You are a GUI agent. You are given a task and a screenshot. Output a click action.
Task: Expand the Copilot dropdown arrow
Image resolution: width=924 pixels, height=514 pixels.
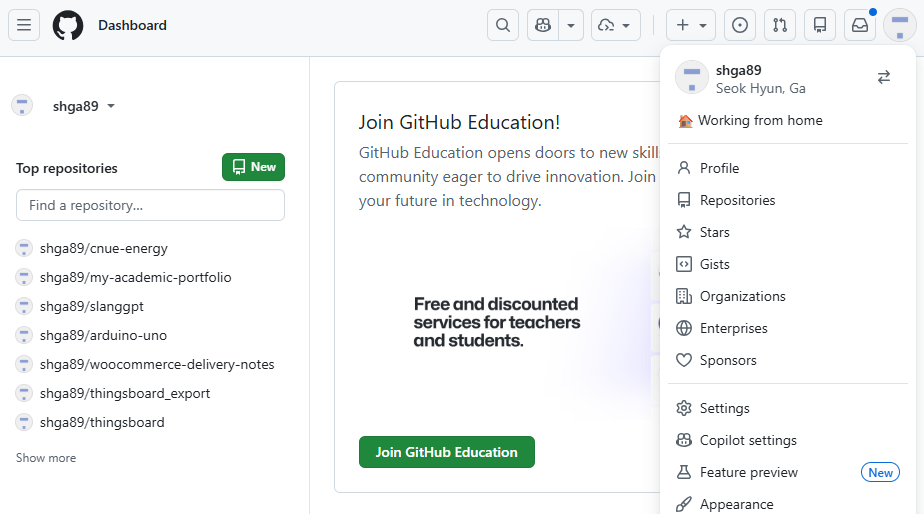[571, 25]
